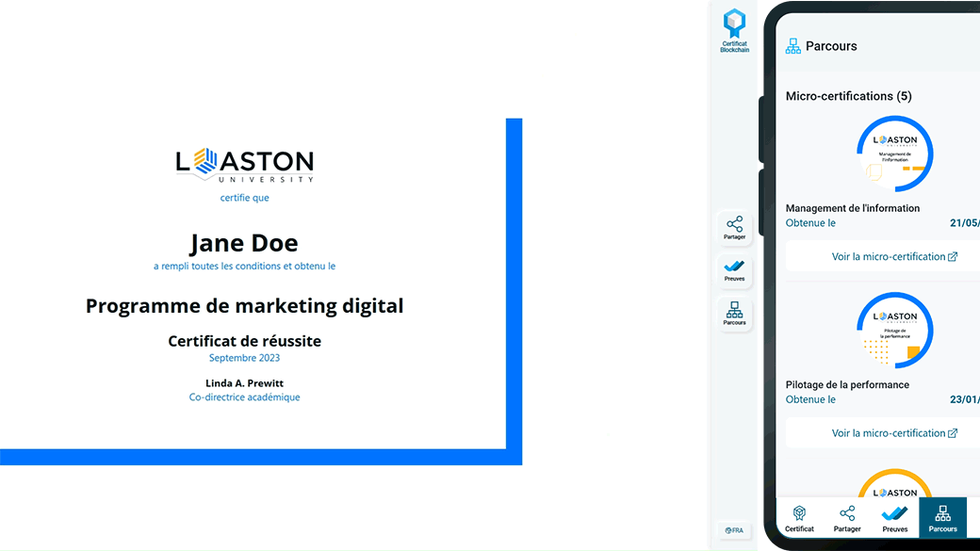Open micro-certification link for Pilotage de la performance

(893, 433)
